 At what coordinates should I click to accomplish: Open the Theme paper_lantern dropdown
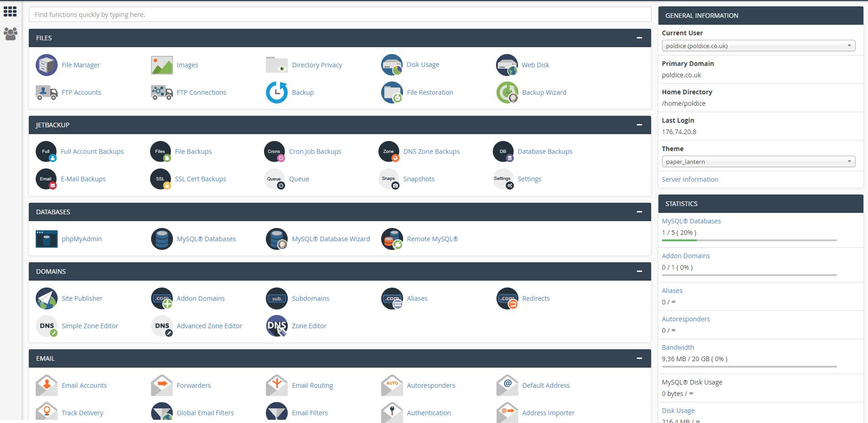(758, 162)
